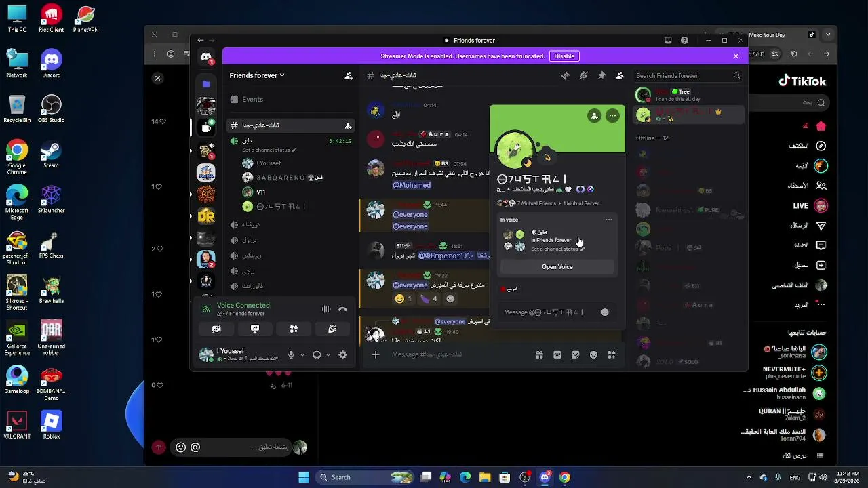
Task: Open attachment plus menu in chat box
Action: pyautogui.click(x=376, y=354)
